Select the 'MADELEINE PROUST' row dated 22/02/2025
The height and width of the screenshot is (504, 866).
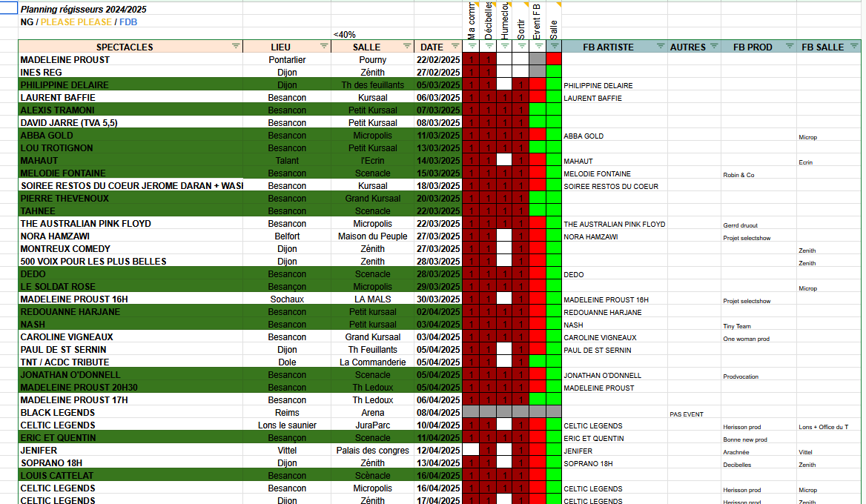click(x=130, y=59)
